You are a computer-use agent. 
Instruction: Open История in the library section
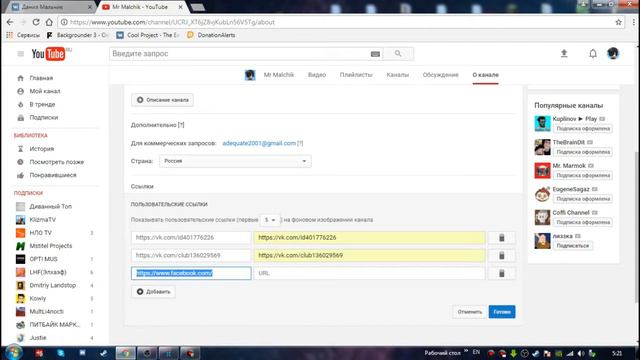(x=42, y=149)
